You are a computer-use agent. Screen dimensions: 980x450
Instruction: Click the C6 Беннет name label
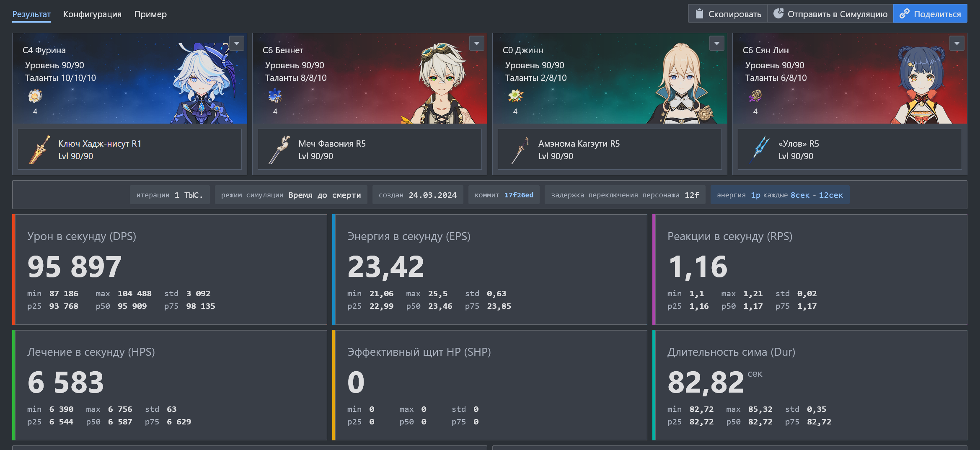pyautogui.click(x=283, y=50)
